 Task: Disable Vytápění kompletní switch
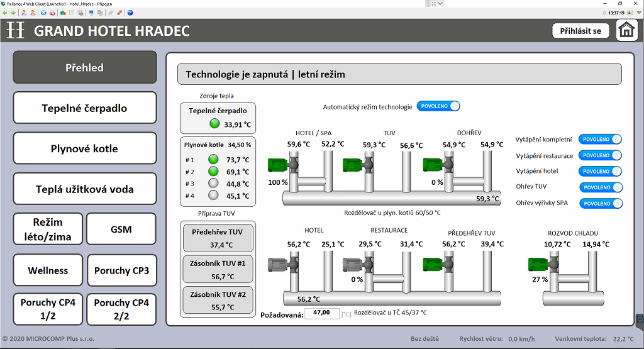click(600, 140)
